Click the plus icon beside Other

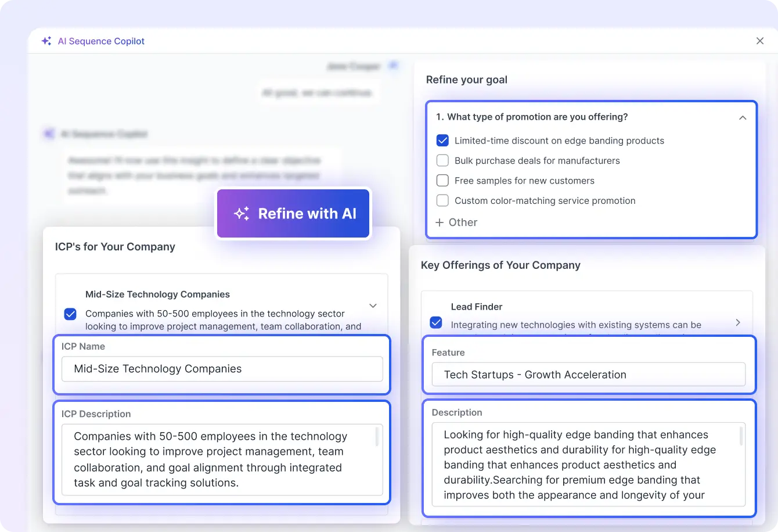[x=440, y=222]
